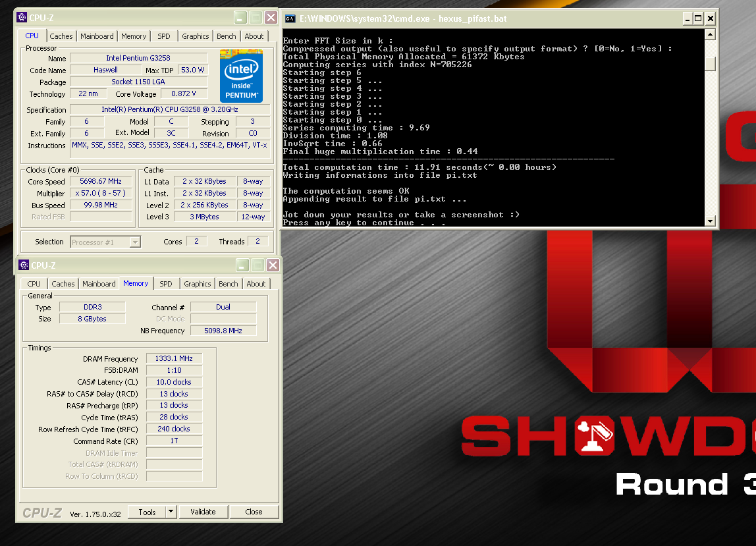Switch to CPU tab in Memory CPU-Z window
The width and height of the screenshot is (756, 546).
click(34, 284)
